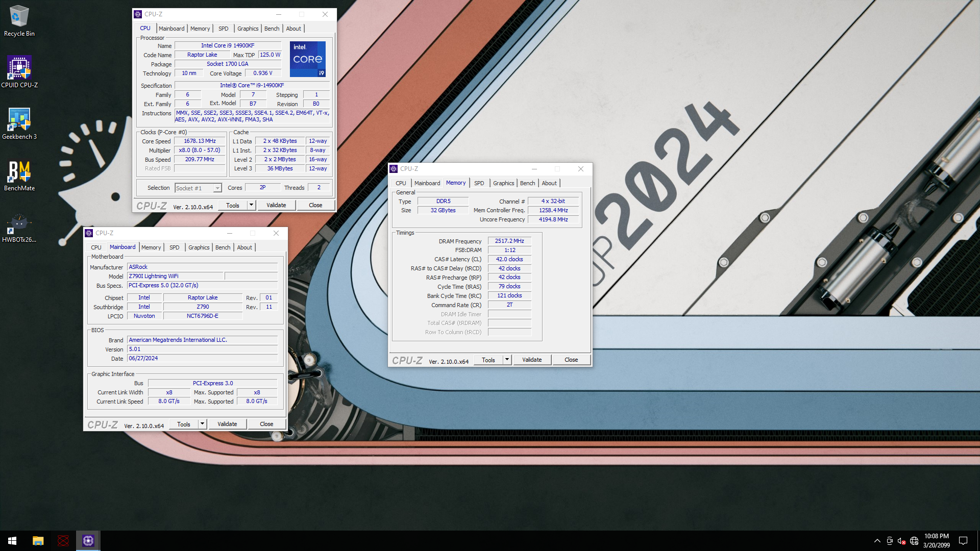The height and width of the screenshot is (551, 980).
Task: Click the CPU-Z title icon of the top CPU window
Action: 138,14
